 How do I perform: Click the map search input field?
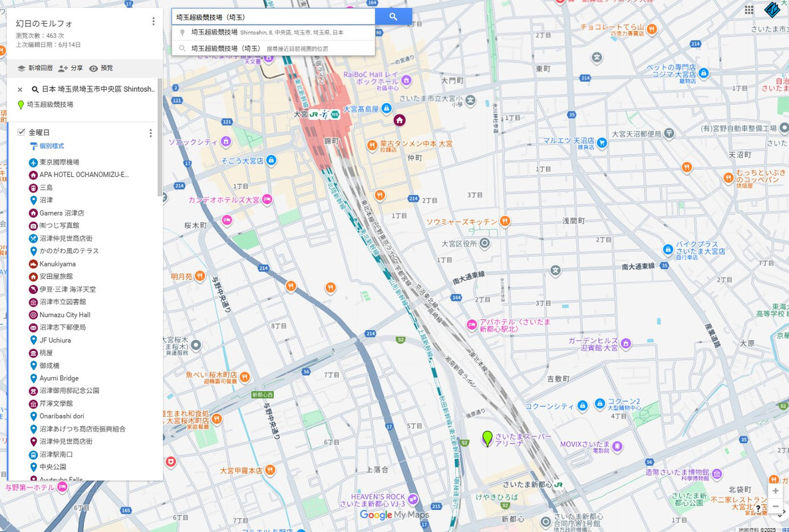273,17
